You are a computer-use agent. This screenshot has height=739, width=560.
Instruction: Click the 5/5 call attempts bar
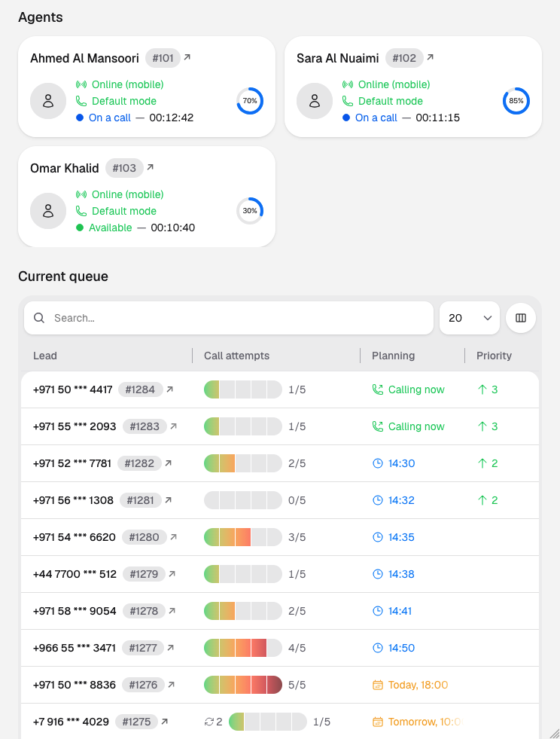(x=243, y=685)
